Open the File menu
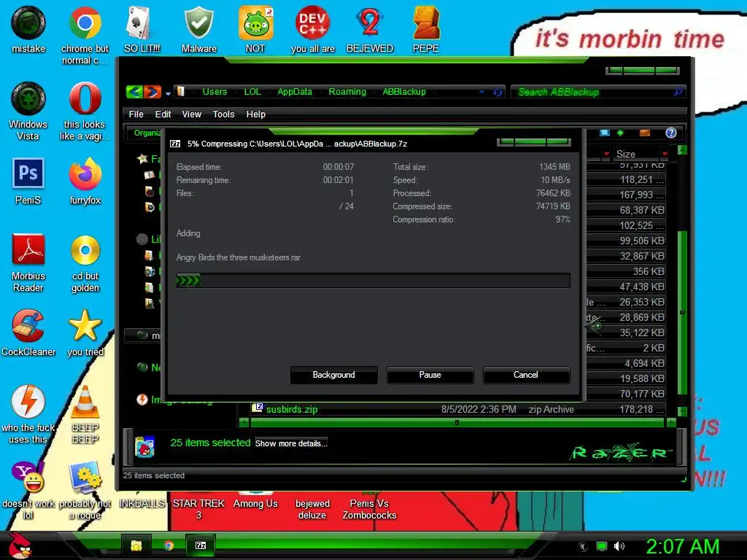The width and height of the screenshot is (747, 560). click(x=136, y=114)
